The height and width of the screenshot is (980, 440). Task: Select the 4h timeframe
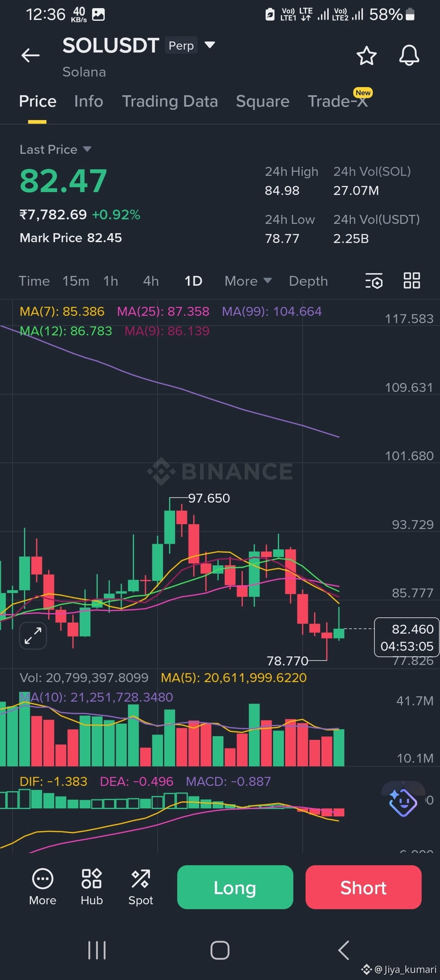click(x=151, y=281)
